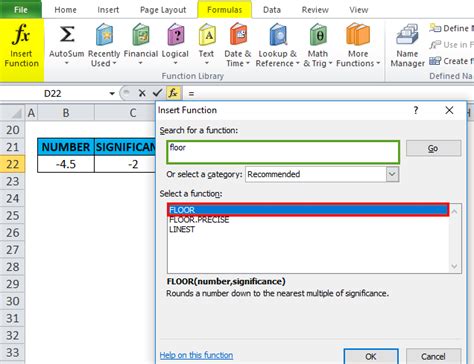Screen dimensions: 474x364
Task: Select the Formulas tab
Action: point(225,10)
